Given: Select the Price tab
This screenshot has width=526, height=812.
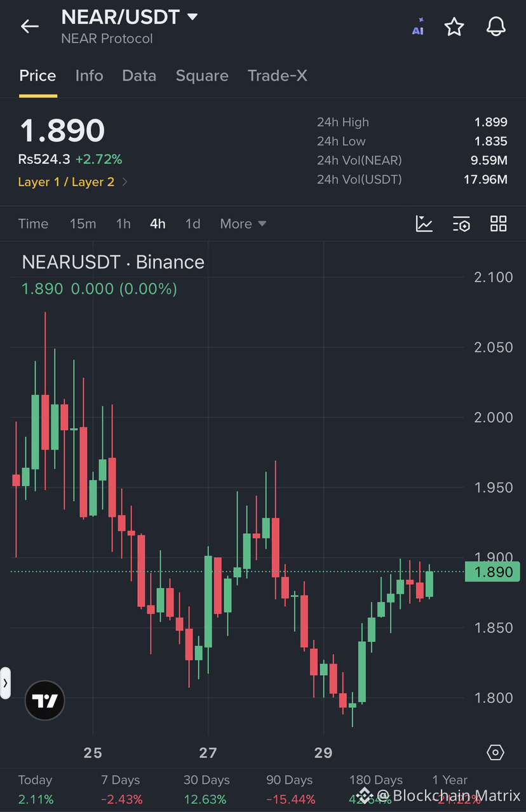Looking at the screenshot, I should (x=37, y=76).
